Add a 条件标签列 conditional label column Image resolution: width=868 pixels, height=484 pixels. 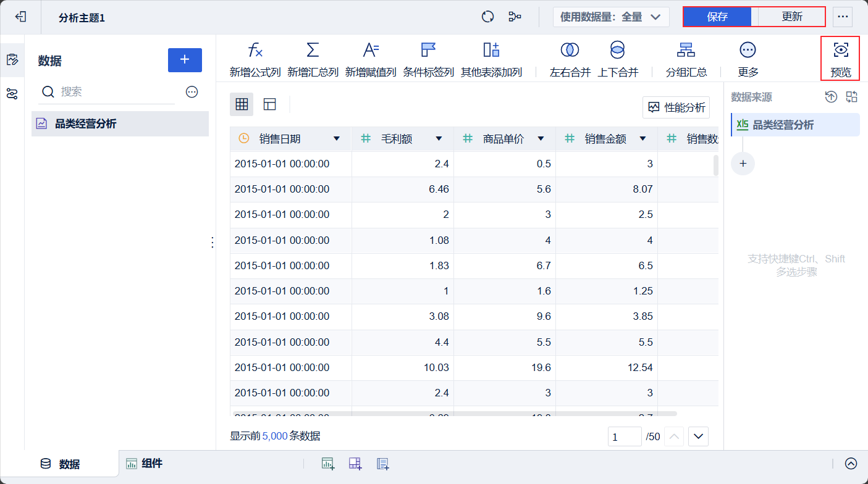pos(428,51)
